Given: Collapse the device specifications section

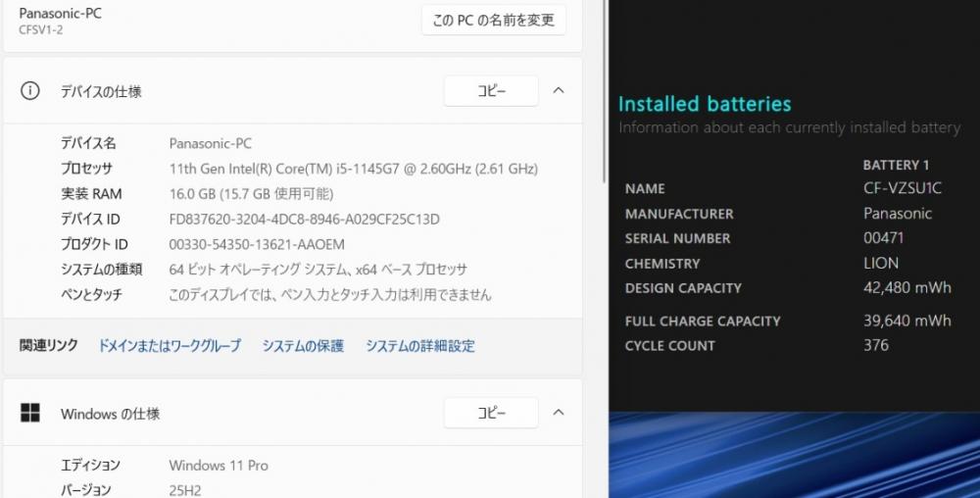Looking at the screenshot, I should coord(559,90).
